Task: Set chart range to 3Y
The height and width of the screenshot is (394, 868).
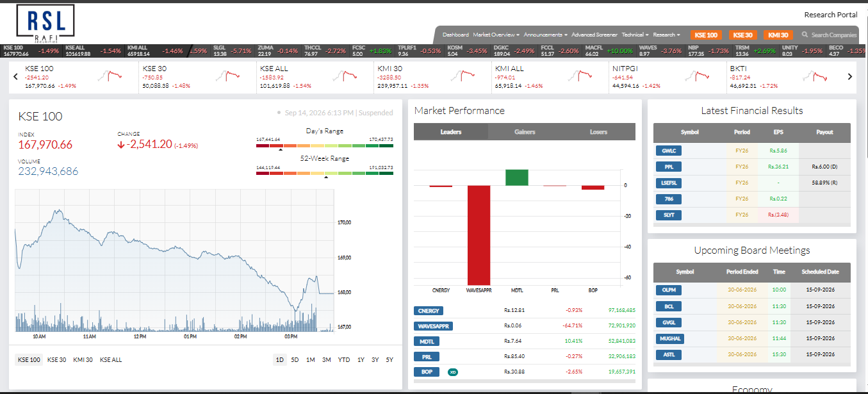Action: point(375,360)
